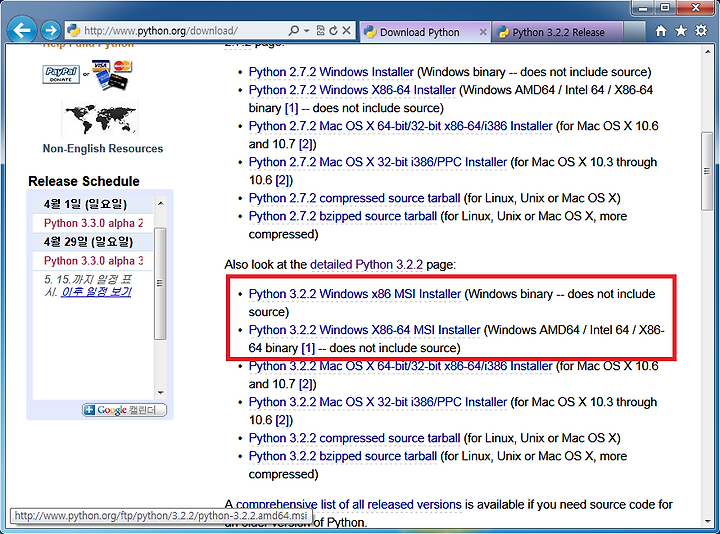The height and width of the screenshot is (534, 720).
Task: Click footnote [2] after 3.2.2 'and 10.7'
Action: [x=306, y=384]
